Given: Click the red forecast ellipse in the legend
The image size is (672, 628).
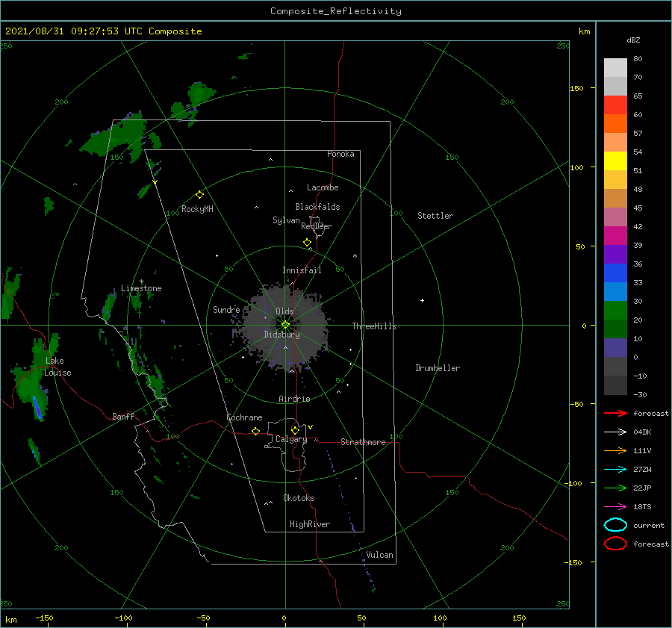Looking at the screenshot, I should (x=615, y=544).
